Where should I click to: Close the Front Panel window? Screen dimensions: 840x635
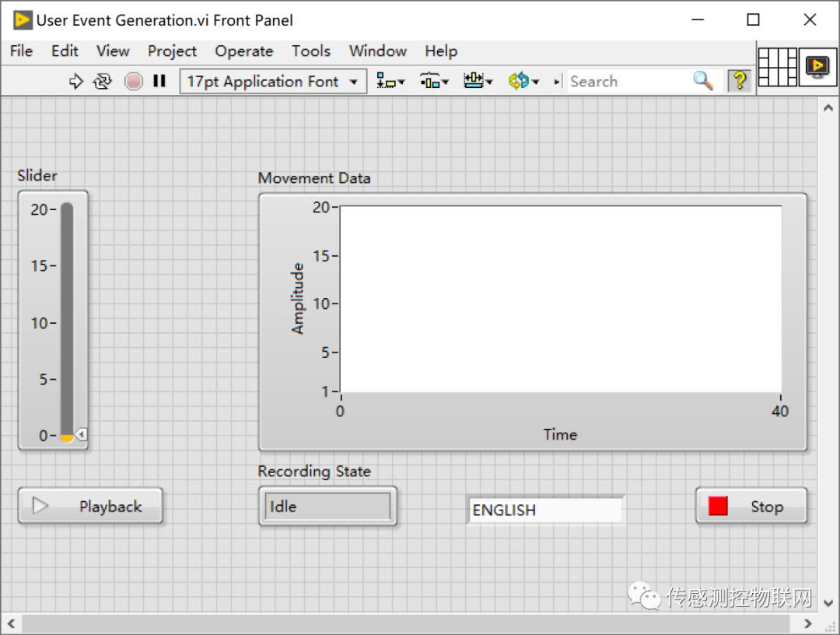(810, 19)
